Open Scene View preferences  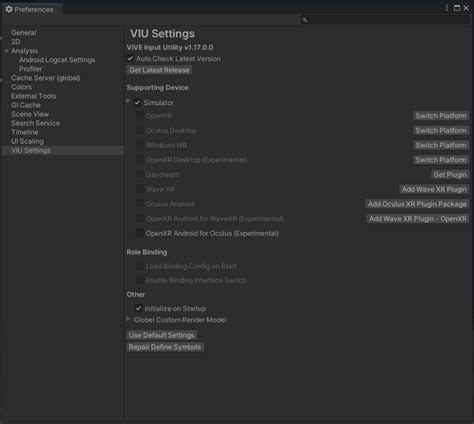(30, 114)
